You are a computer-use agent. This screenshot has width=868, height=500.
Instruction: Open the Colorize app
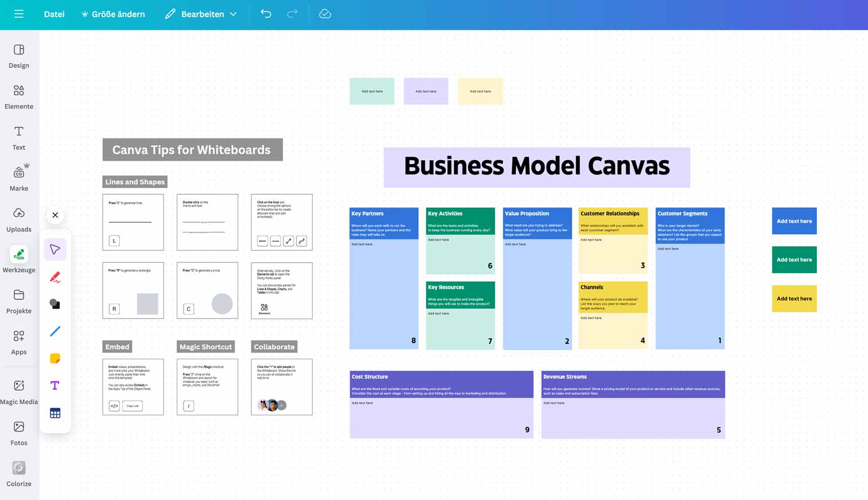click(19, 474)
